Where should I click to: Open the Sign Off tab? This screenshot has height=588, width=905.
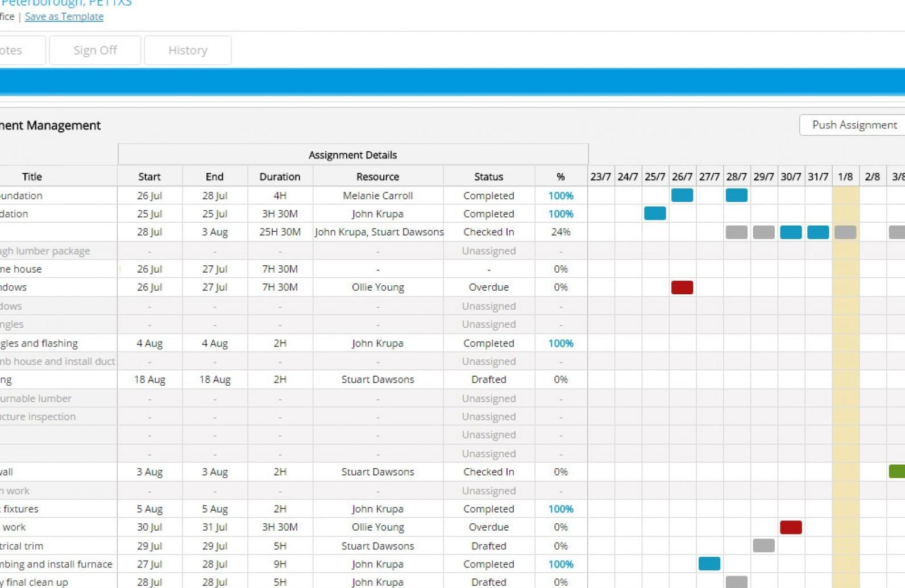(x=95, y=51)
